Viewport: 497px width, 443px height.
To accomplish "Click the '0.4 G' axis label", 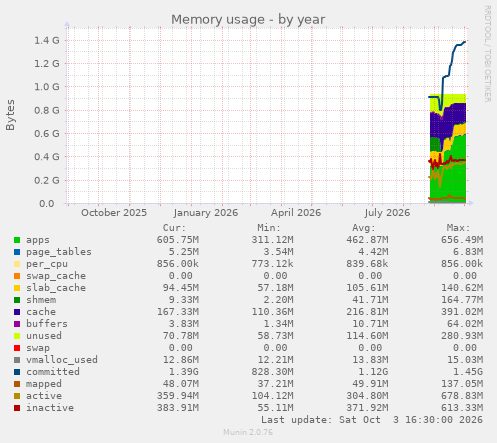I will pyautogui.click(x=47, y=157).
